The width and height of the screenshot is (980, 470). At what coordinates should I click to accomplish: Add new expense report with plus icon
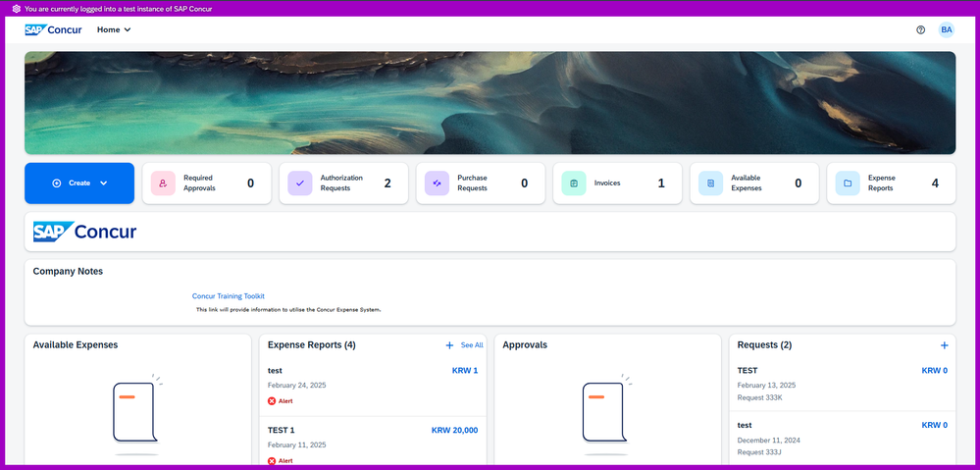click(x=449, y=345)
